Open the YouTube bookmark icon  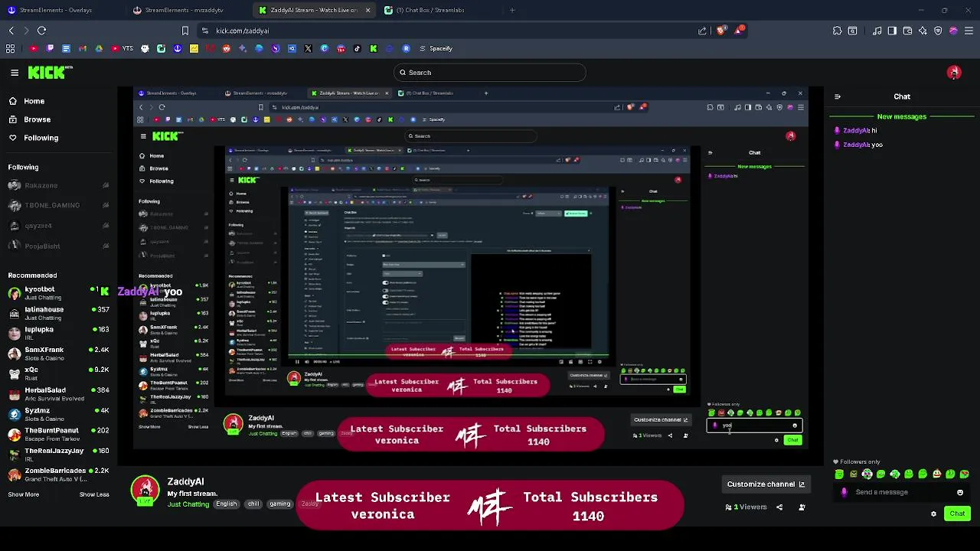[34, 48]
